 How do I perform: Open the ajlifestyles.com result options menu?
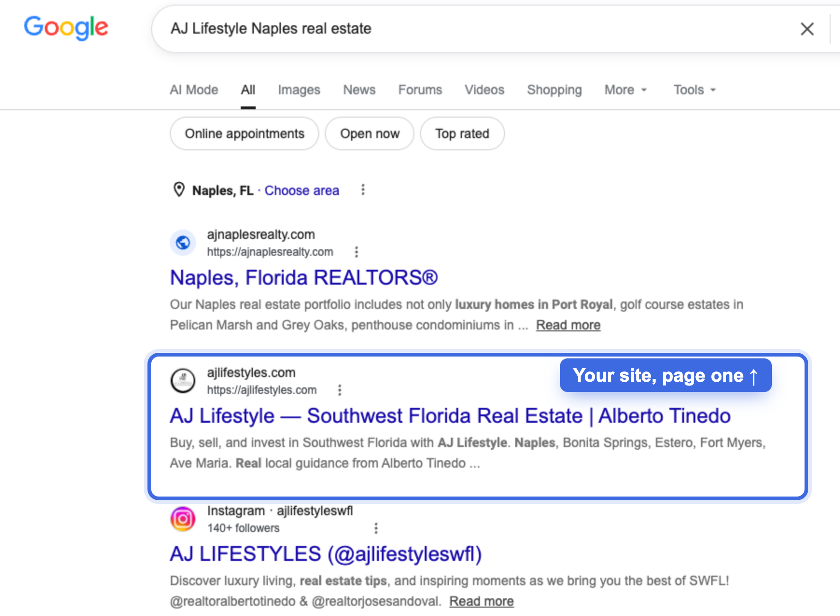click(340, 390)
